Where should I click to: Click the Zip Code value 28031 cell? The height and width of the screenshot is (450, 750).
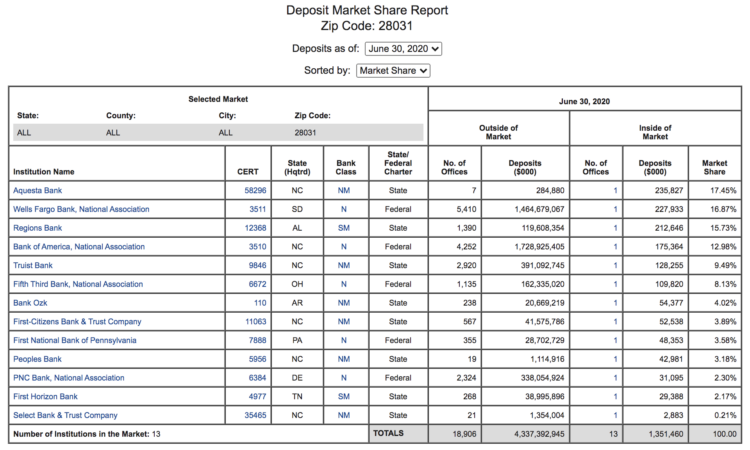point(305,133)
